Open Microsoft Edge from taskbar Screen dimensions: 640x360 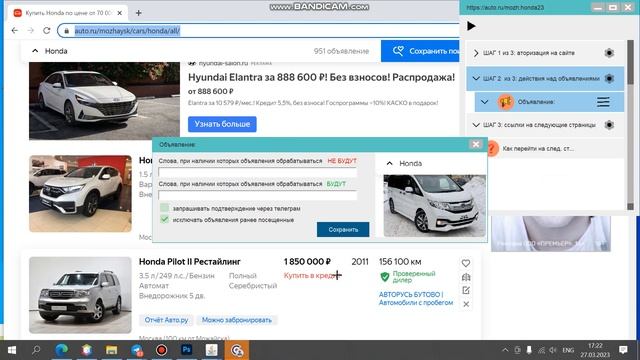pyautogui.click(x=62, y=350)
